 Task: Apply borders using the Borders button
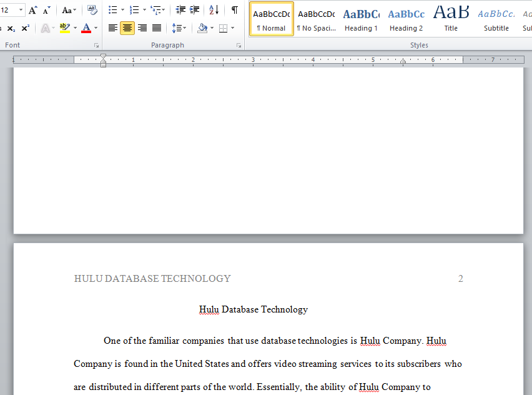click(224, 28)
